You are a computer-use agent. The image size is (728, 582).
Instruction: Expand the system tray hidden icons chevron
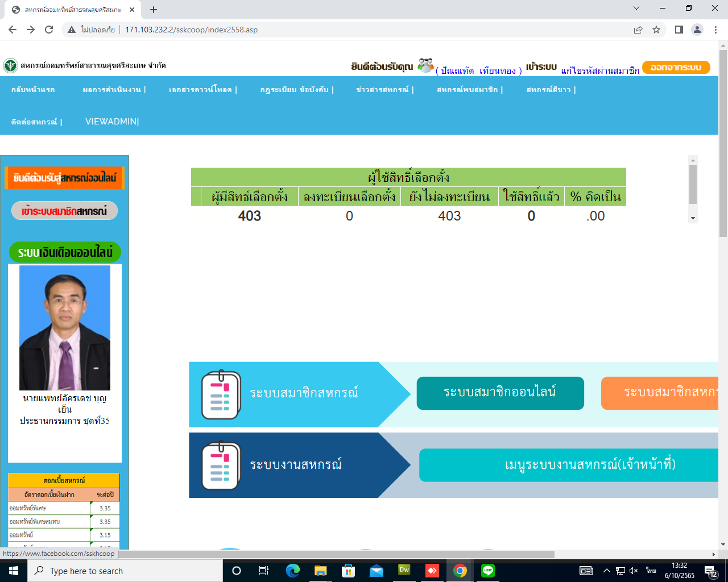click(x=606, y=571)
